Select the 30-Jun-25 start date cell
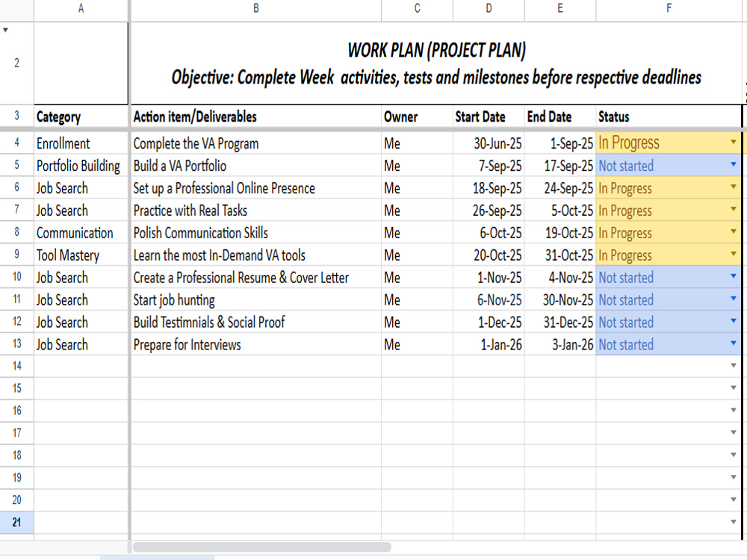 click(489, 143)
